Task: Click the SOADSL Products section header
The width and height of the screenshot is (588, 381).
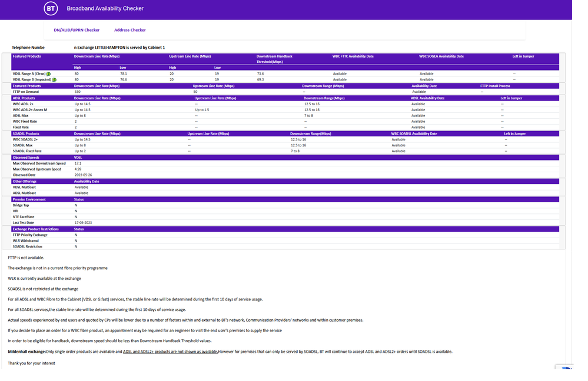Action: point(28,133)
